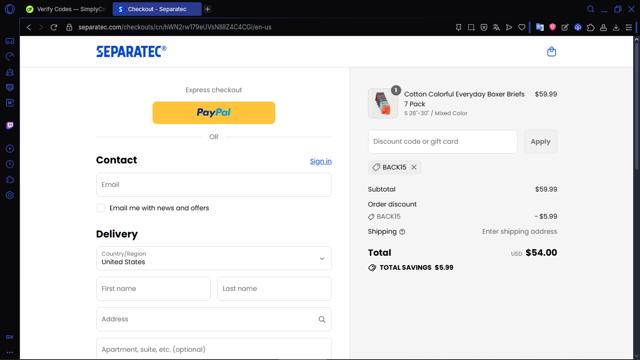
Task: Open the pencil note extension icon
Action: pyautogui.click(x=565, y=27)
